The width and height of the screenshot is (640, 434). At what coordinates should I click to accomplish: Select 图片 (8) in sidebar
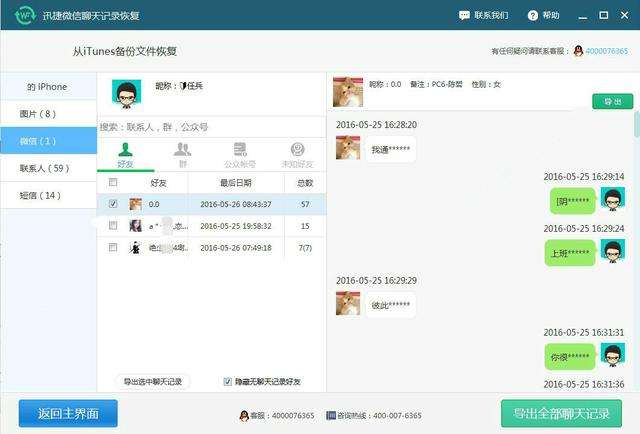[x=48, y=114]
